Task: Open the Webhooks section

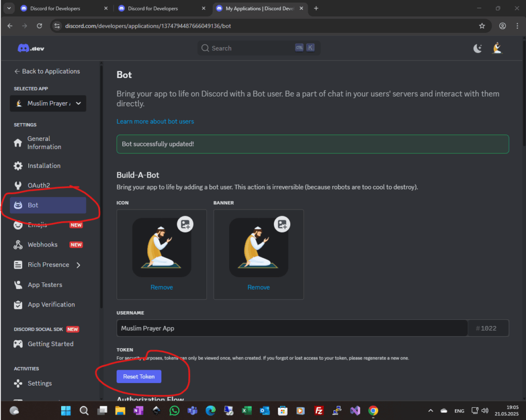Action: click(43, 245)
